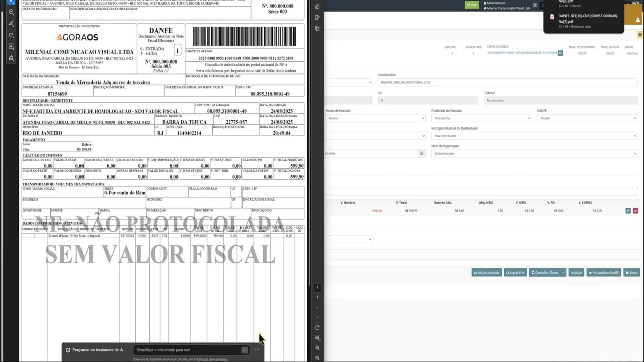Click the V. Total column header
644x362 pixels.
point(401,203)
